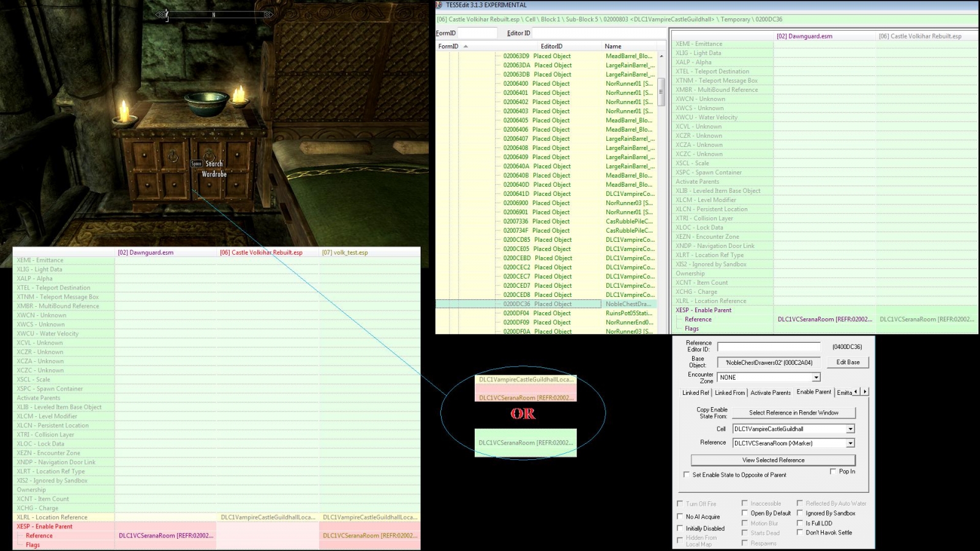980x551 pixels.
Task: Click XLOC - Lock Data in three-column view
Action: pos(40,444)
